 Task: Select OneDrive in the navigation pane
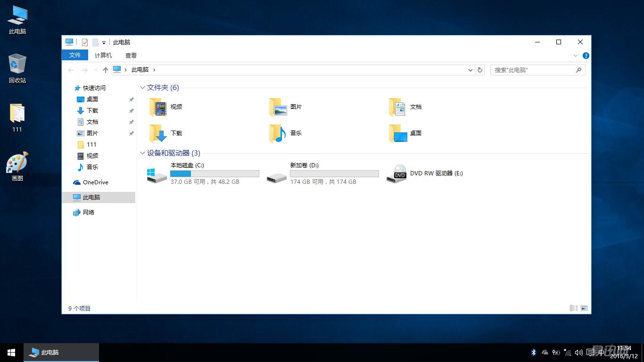pyautogui.click(x=95, y=182)
